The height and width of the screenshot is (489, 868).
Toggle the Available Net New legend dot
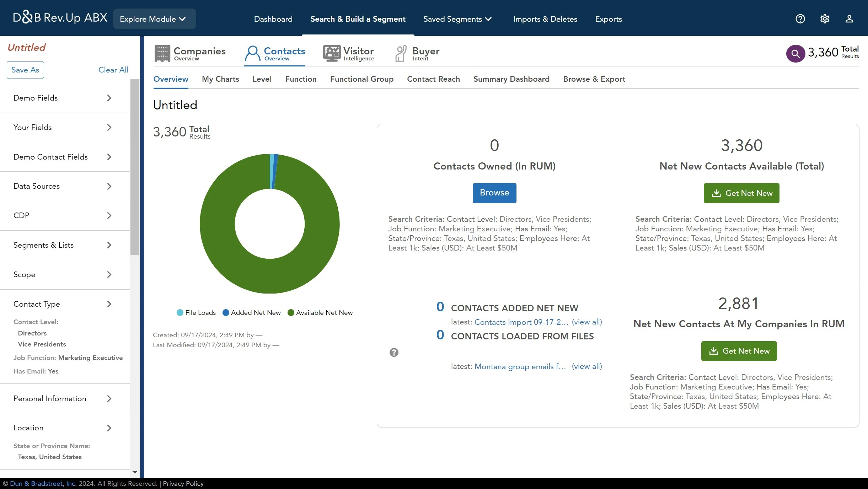tap(291, 313)
